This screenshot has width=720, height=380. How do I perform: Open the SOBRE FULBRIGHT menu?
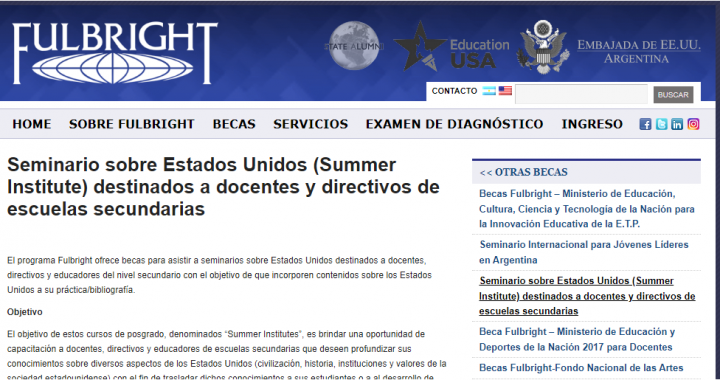coord(132,124)
